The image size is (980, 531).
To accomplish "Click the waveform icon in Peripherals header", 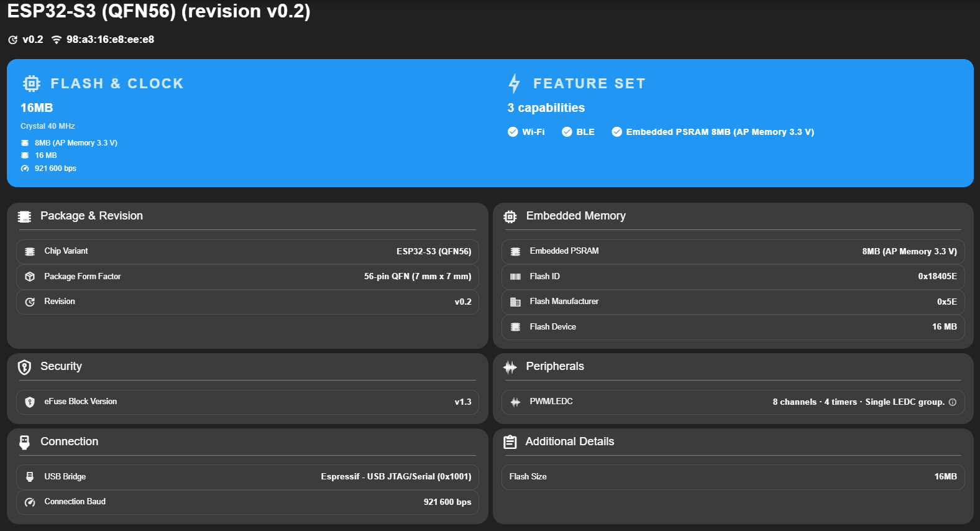I will point(510,367).
